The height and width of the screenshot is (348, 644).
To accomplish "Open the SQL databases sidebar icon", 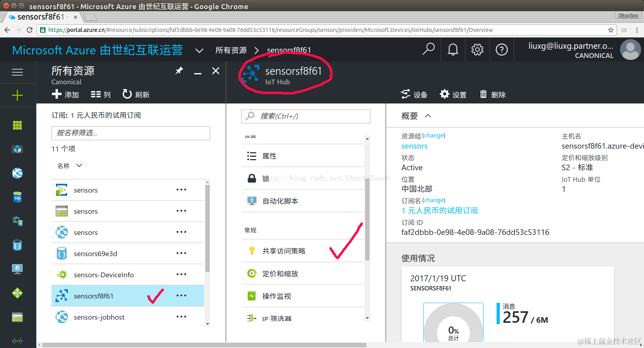I will 17,197.
